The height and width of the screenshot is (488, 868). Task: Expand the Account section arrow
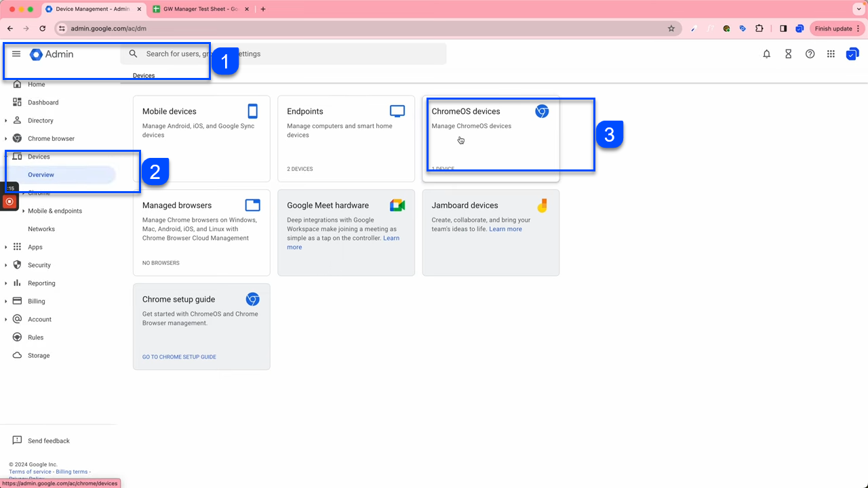pos(6,319)
